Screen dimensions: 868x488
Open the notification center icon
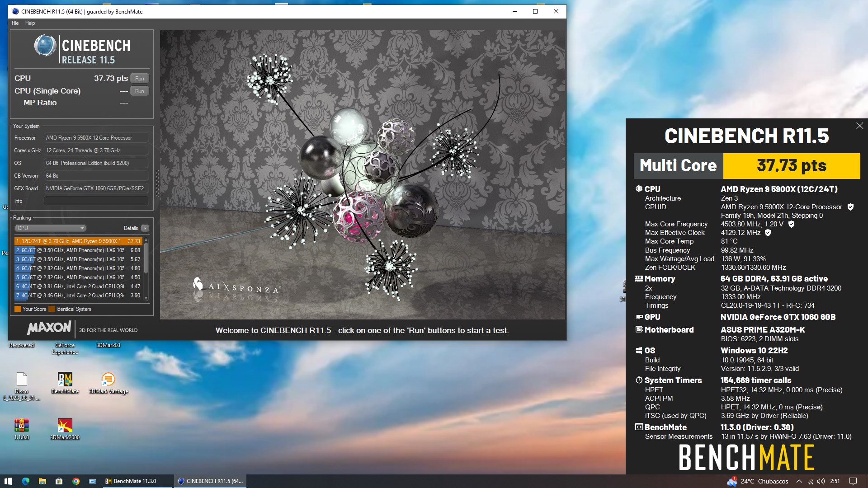pos(853,481)
